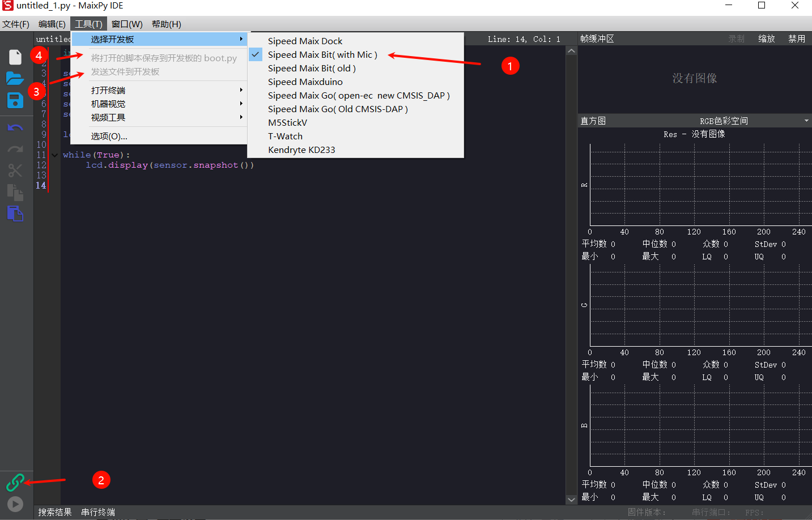
Task: Click the Line 14, Col 1 indicator
Action: 524,39
